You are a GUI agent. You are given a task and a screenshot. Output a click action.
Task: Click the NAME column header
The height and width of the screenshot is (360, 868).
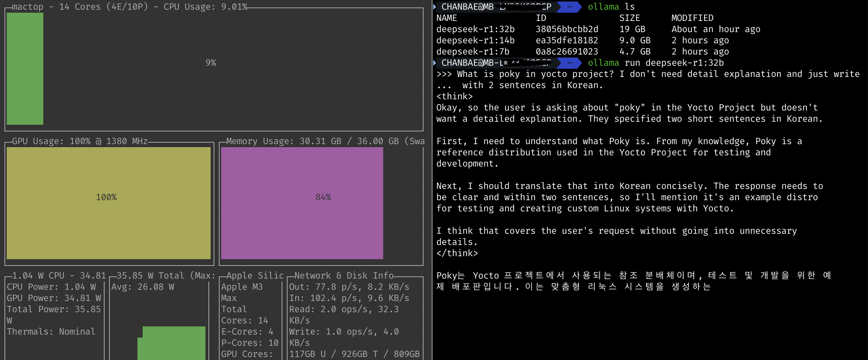[x=447, y=18]
